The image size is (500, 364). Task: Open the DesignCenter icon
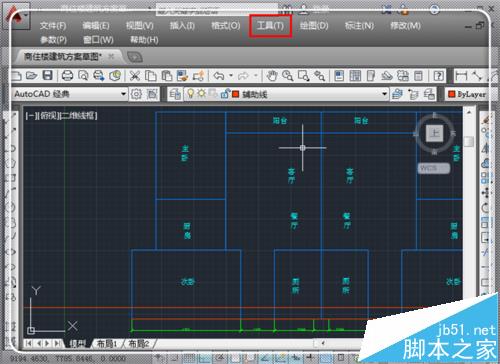(355, 76)
